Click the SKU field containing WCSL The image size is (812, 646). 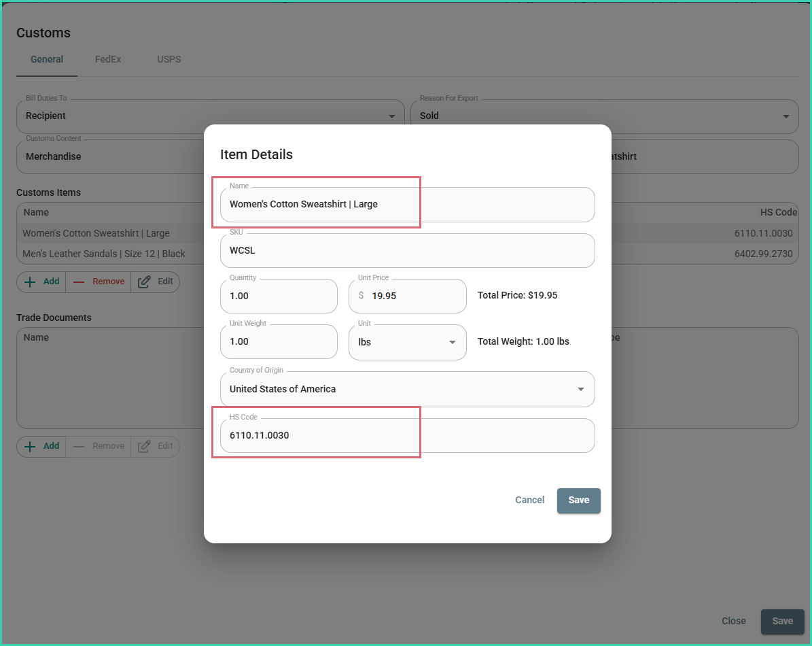coord(406,250)
